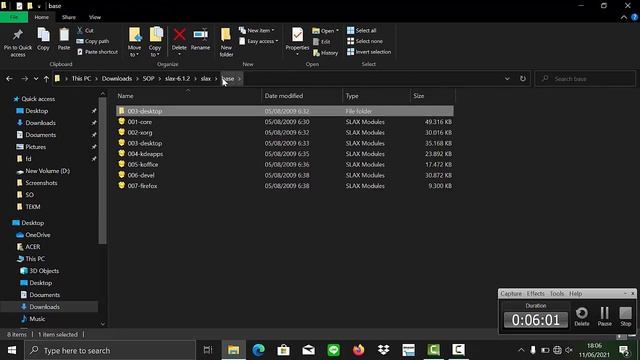Screen dimensions: 640x360
Task: Refresh the current folder
Action: click(522, 79)
